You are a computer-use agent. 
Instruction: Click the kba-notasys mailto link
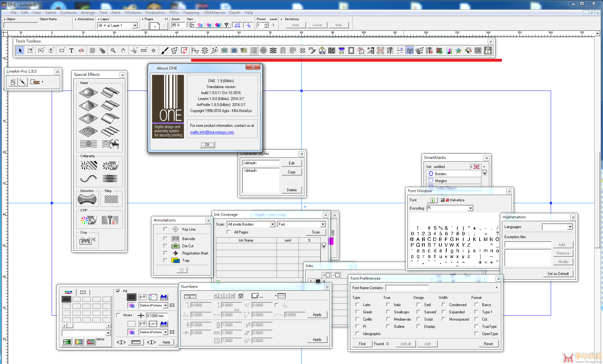[212, 132]
